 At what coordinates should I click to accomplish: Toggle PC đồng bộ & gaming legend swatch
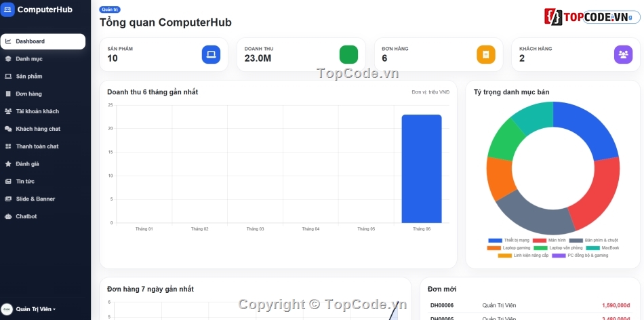click(x=559, y=256)
